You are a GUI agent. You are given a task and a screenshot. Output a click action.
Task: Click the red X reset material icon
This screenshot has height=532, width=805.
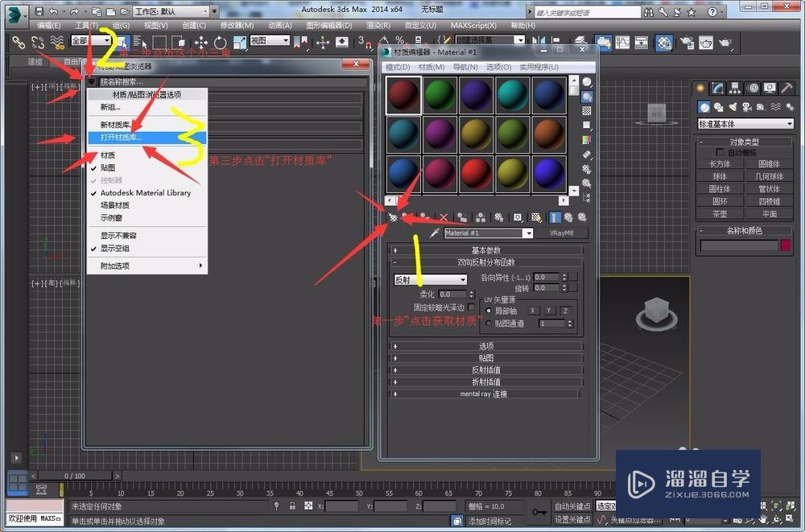coord(444,218)
